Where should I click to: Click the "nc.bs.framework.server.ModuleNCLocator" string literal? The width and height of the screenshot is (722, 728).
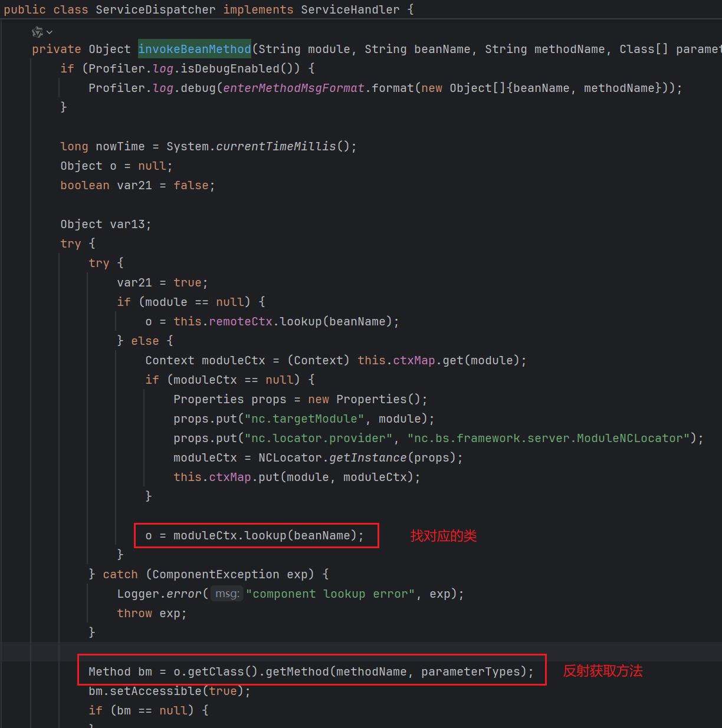tap(549, 438)
